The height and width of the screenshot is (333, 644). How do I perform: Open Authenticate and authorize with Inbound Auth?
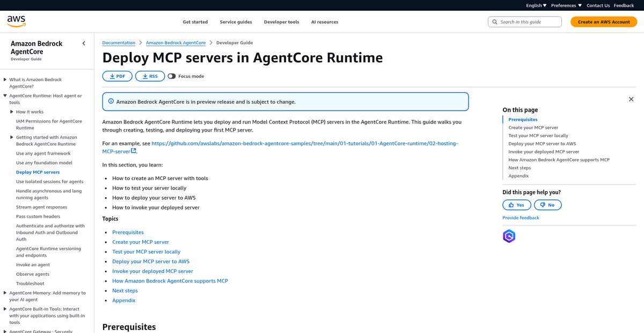click(50, 233)
